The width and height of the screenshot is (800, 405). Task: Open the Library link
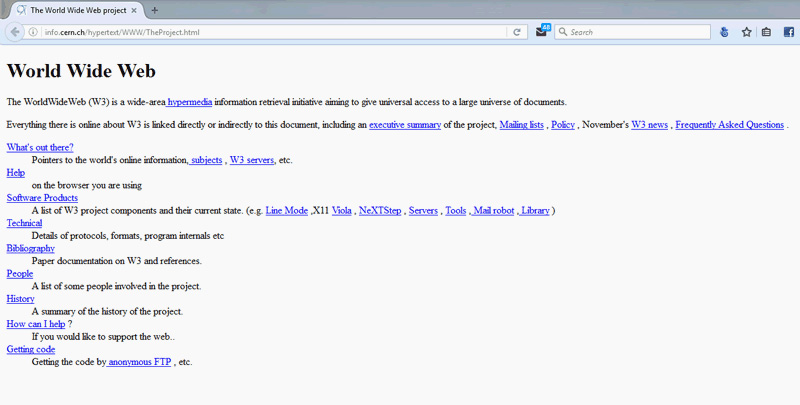click(x=535, y=211)
